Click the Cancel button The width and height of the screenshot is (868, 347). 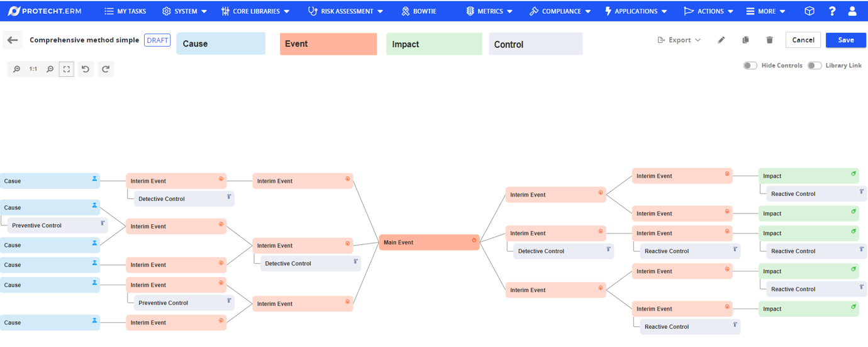(803, 40)
